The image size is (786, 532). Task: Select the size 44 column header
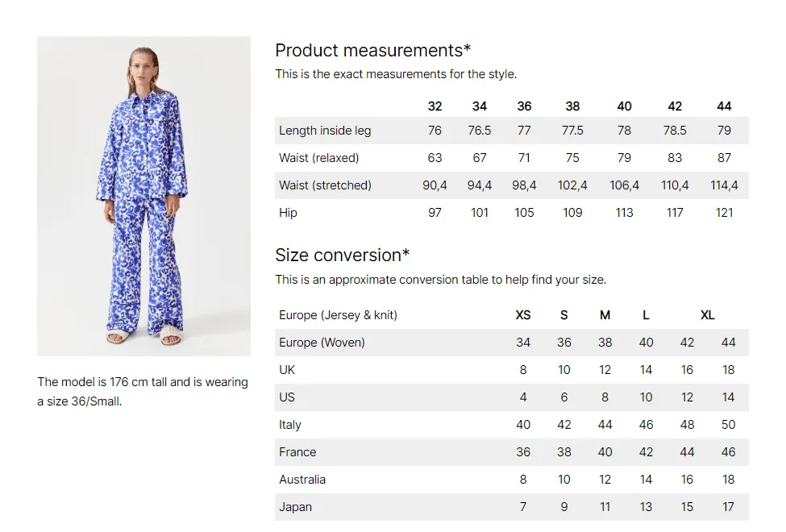(x=724, y=106)
